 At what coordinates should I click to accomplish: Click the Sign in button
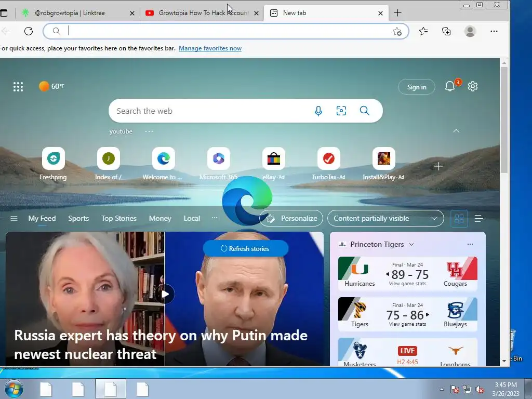417,87
